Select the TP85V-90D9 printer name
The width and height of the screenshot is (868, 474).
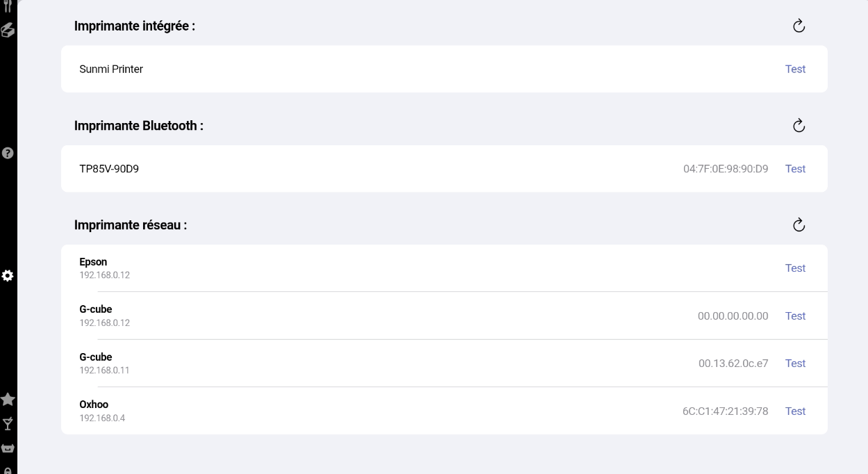point(109,169)
